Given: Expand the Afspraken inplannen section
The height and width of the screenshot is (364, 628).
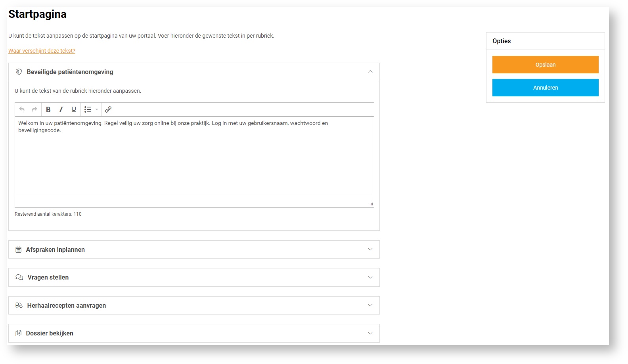Looking at the screenshot, I should (x=370, y=249).
